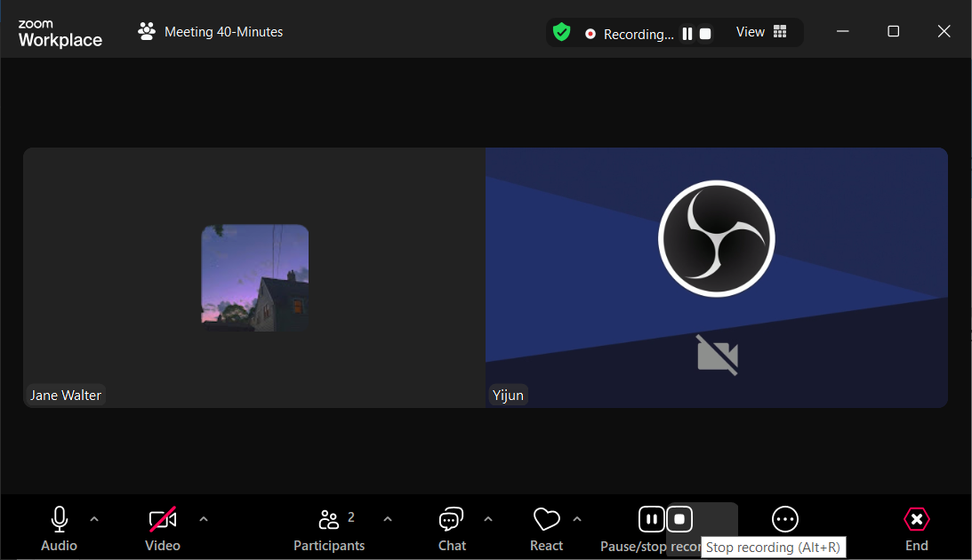Select Jane Walter's profile picture thumbnail
Image resolution: width=972 pixels, height=560 pixels.
(255, 277)
